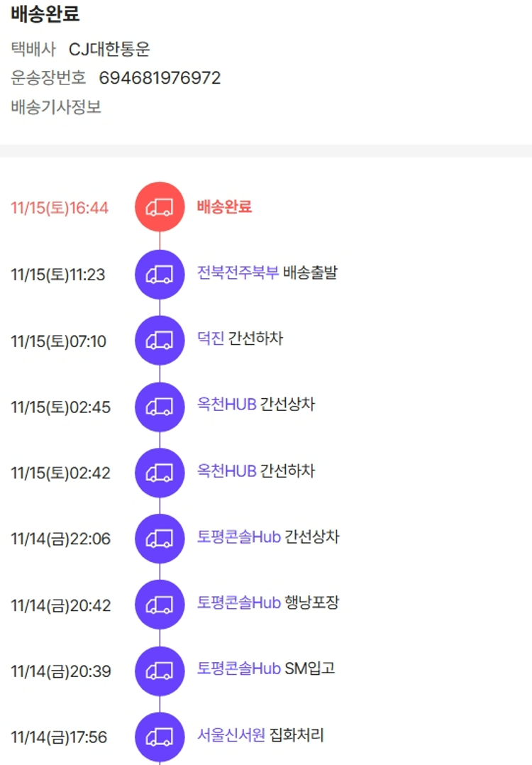The height and width of the screenshot is (765, 532).
Task: Click the truck icon beside 토평콘솔Hub 행낭포장
Action: click(160, 605)
